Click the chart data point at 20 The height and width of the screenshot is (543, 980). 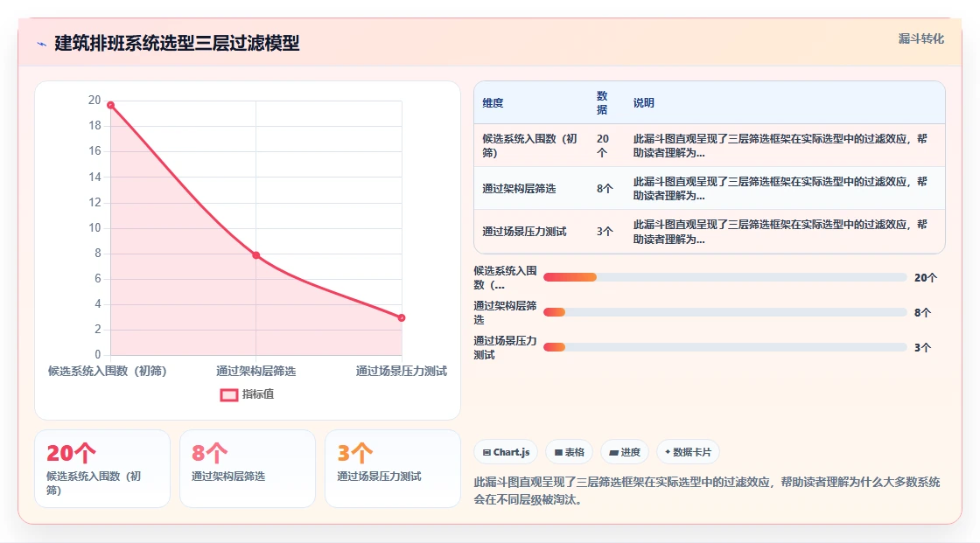(110, 105)
